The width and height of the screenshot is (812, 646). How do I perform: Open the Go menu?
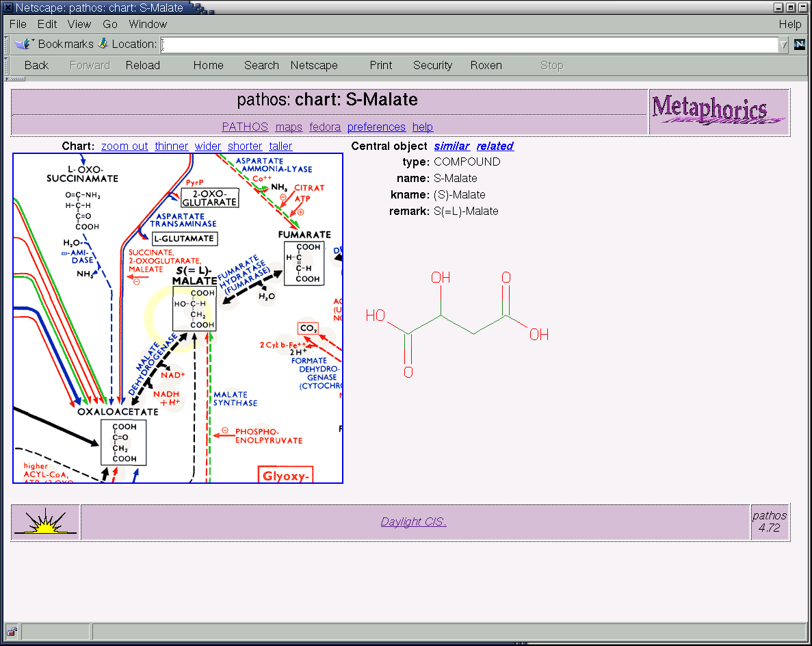pos(109,25)
